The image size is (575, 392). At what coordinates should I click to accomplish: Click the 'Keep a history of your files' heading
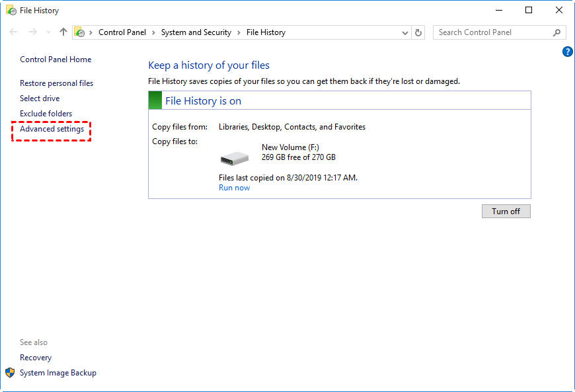pyautogui.click(x=209, y=65)
